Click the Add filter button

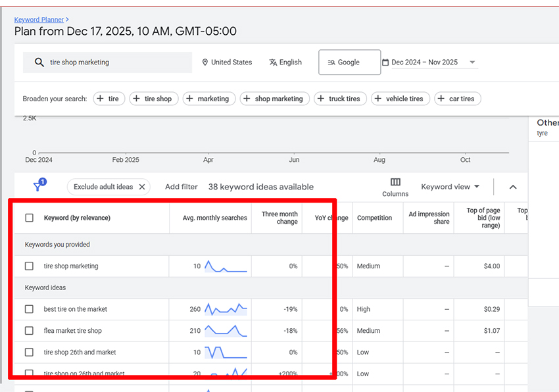(181, 187)
